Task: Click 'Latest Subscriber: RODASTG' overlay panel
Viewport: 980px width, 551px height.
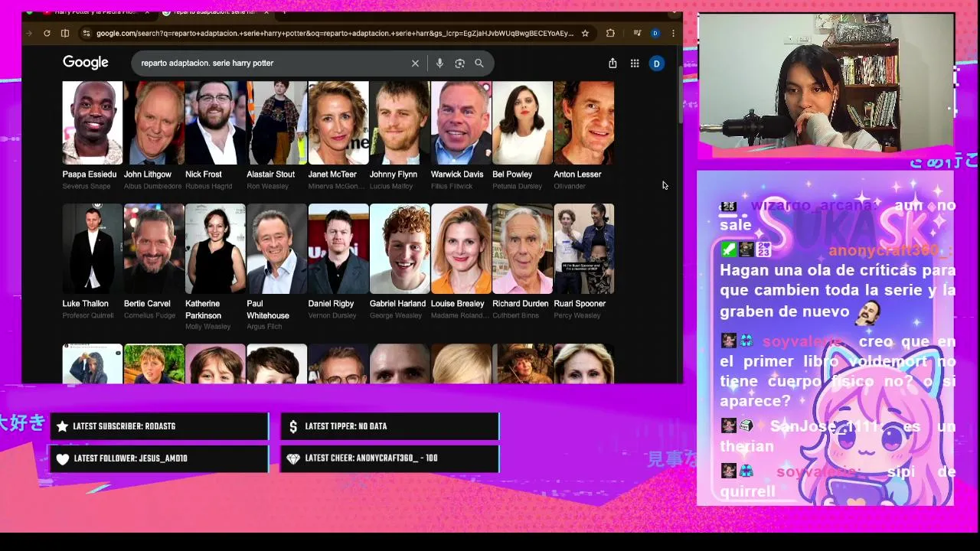Action: (x=159, y=426)
